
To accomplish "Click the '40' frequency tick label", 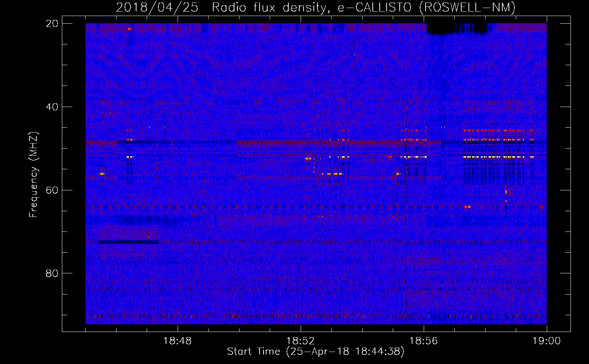I will [x=52, y=107].
